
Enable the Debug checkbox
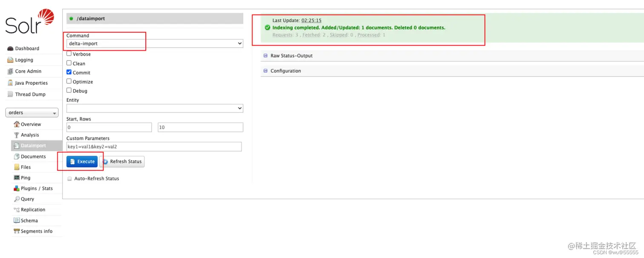click(x=69, y=90)
